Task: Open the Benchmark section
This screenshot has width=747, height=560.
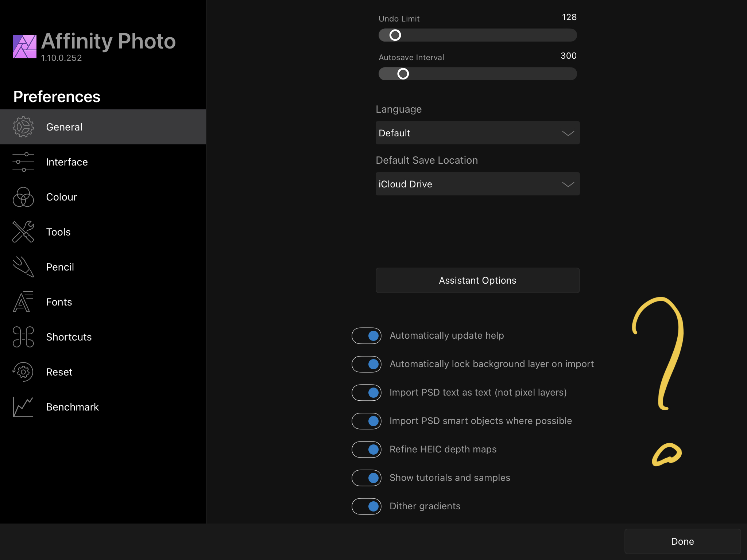Action: (x=103, y=407)
